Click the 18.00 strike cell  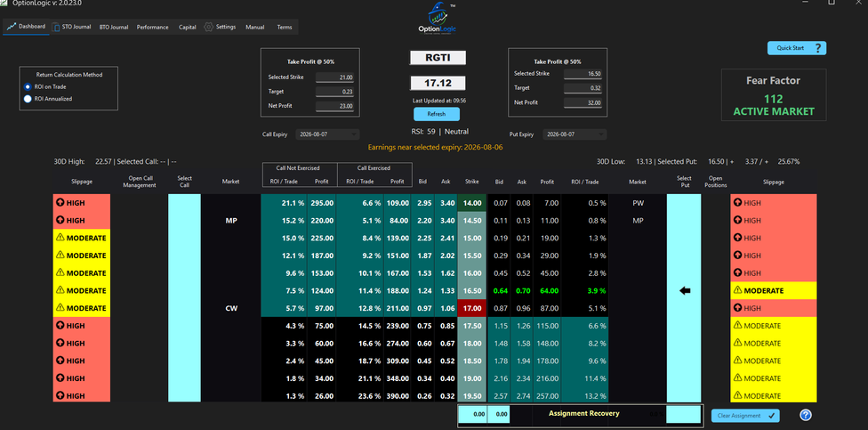coord(471,343)
